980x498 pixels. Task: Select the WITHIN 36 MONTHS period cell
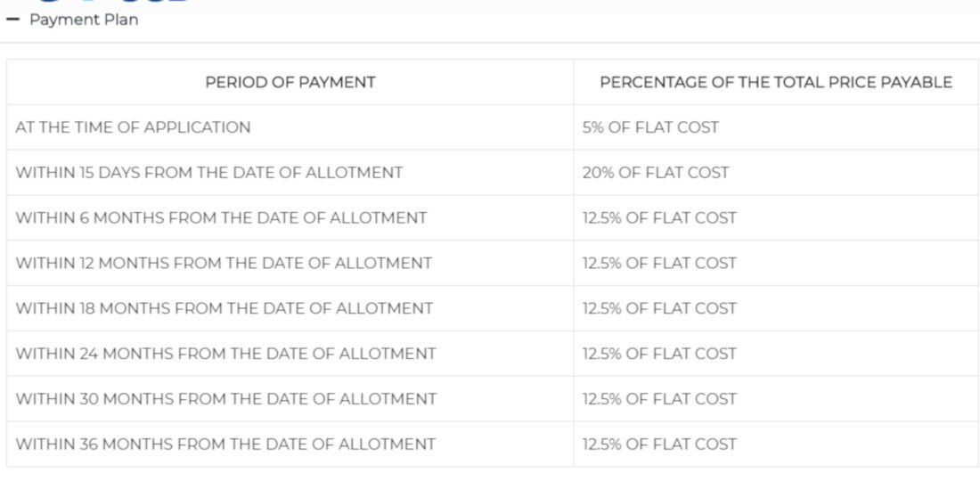(x=225, y=445)
